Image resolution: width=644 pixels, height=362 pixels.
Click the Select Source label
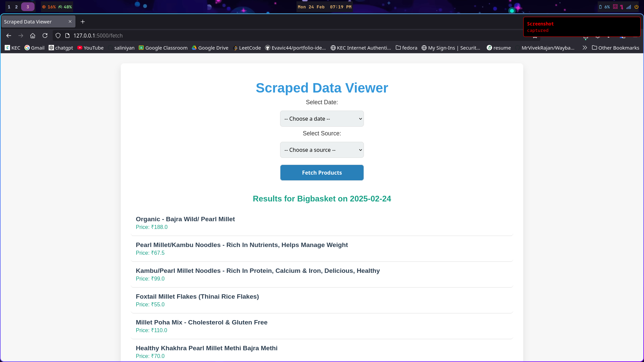point(322,133)
